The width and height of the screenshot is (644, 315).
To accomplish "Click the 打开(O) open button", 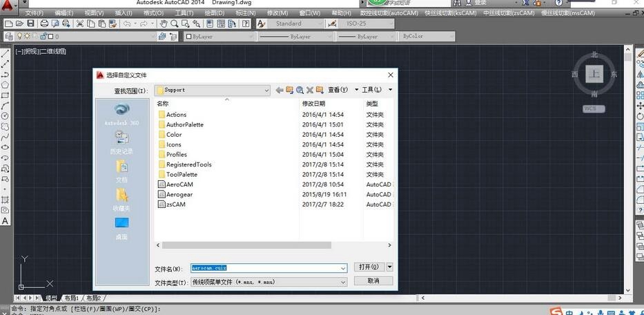I will tap(369, 267).
